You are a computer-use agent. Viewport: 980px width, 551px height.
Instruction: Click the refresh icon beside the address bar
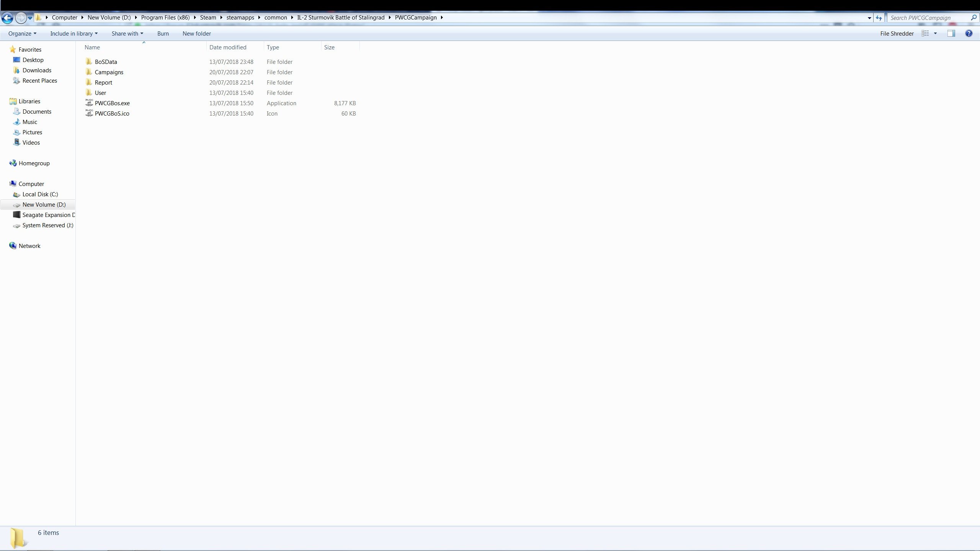pos(879,18)
